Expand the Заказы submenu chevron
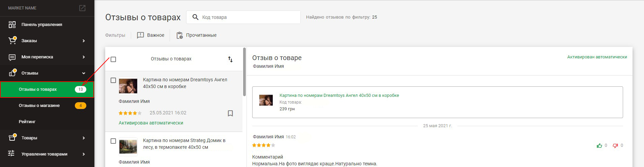Screen dimensions: 644x167 pyautogui.click(x=84, y=41)
